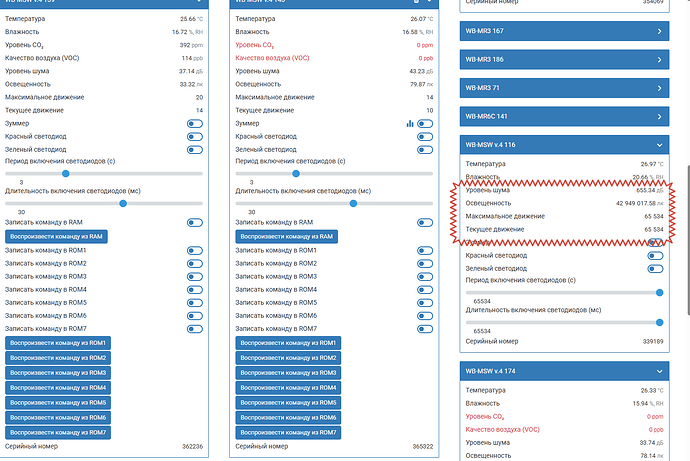Image resolution: width=690 pixels, height=461 pixels.
Task: Click Воспроизвести команду из RAM in serial 362236 card
Action: pyautogui.click(x=56, y=237)
